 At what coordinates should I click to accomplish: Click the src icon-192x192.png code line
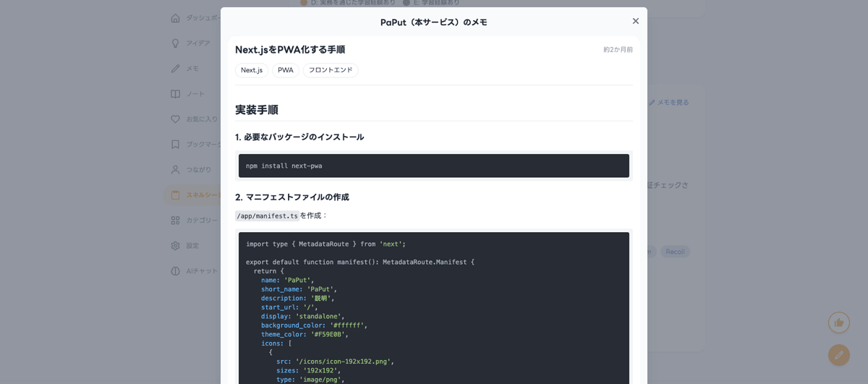(335, 362)
